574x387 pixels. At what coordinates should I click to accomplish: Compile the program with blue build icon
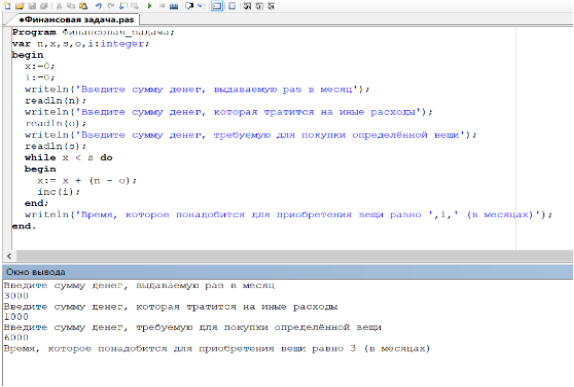click(174, 6)
